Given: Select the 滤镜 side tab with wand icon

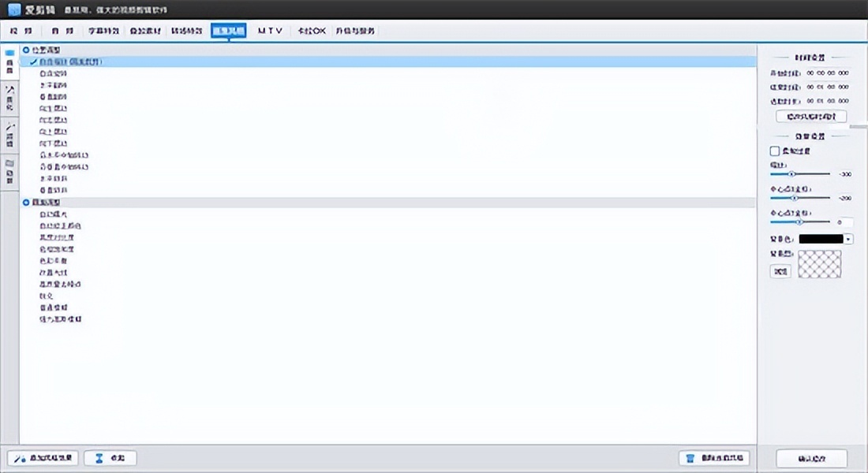Looking at the screenshot, I should point(9,135).
